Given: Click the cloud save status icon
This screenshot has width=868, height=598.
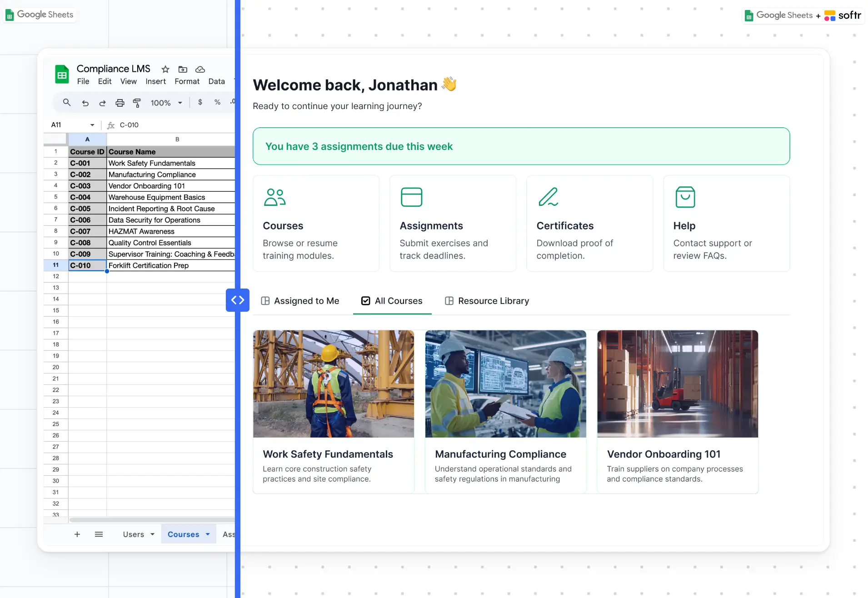Looking at the screenshot, I should (200, 69).
